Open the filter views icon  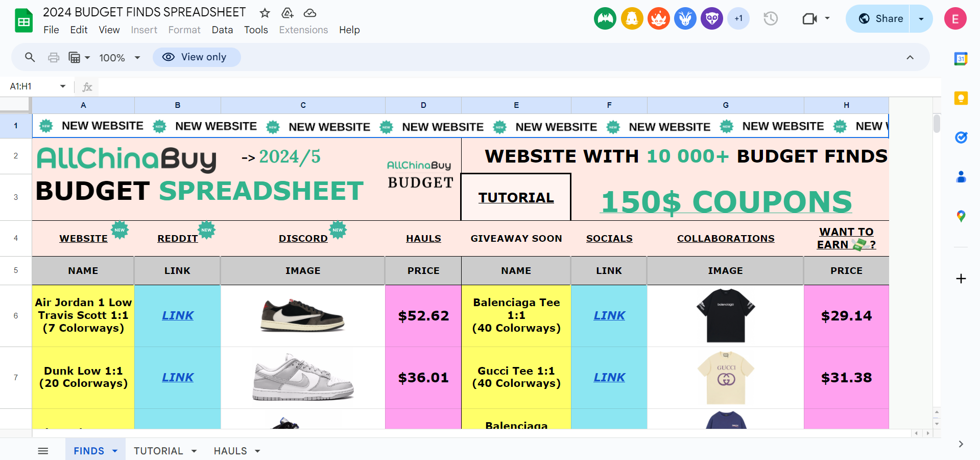coord(75,57)
